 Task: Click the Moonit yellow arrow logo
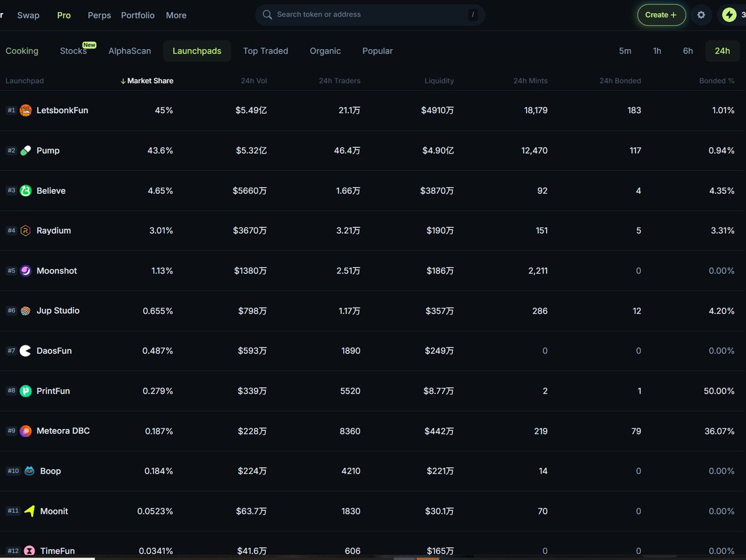click(x=29, y=511)
